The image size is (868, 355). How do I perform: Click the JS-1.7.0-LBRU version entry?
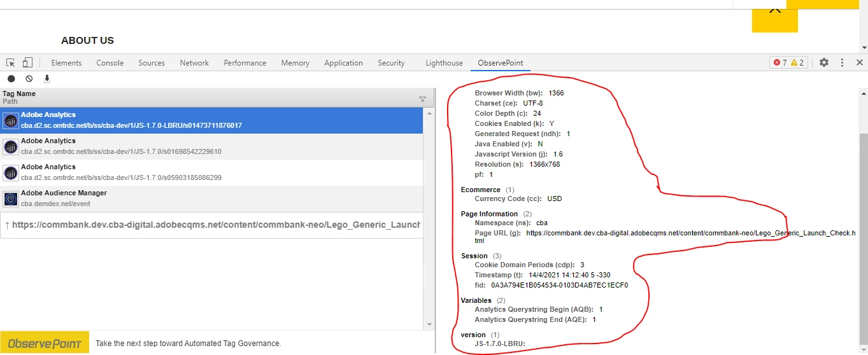pos(500,344)
